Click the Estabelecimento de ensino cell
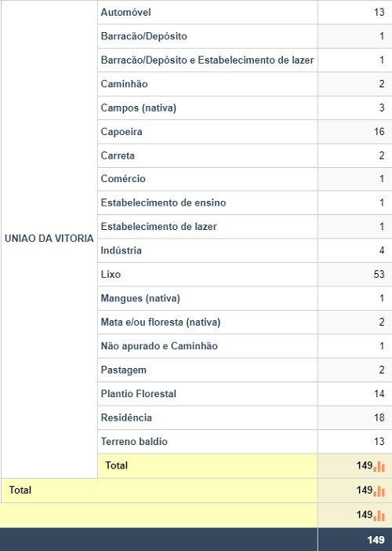This screenshot has height=551, width=392. pos(208,203)
